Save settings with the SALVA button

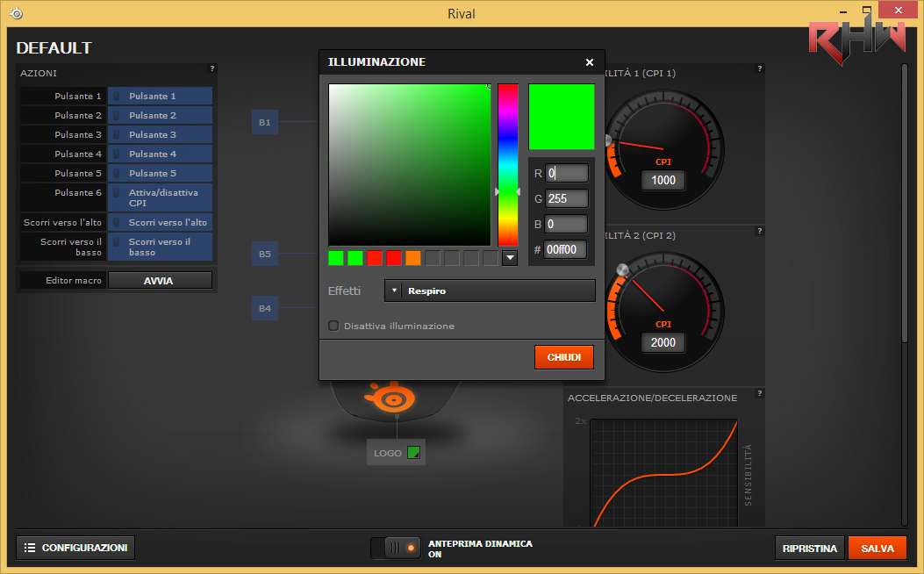tap(877, 548)
